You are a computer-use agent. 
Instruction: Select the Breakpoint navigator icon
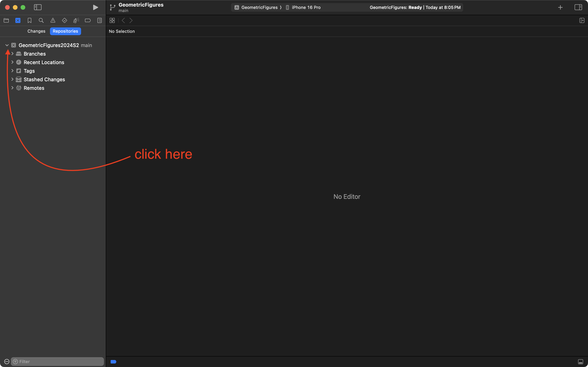88,20
